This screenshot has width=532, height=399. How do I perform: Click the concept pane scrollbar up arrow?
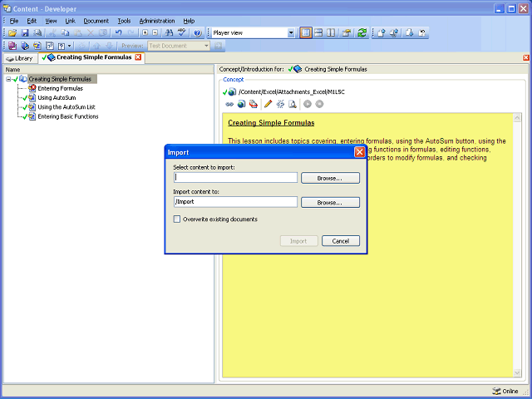[517, 118]
